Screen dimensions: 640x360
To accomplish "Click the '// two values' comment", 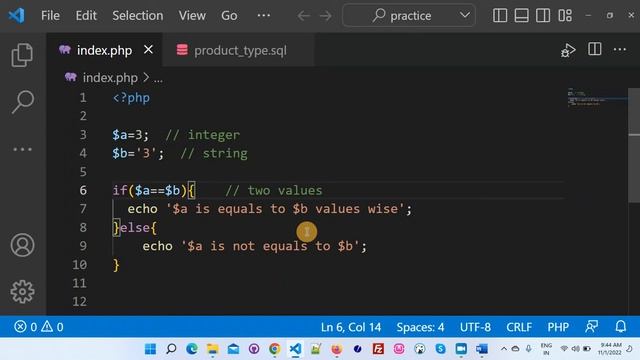I will 273,190.
